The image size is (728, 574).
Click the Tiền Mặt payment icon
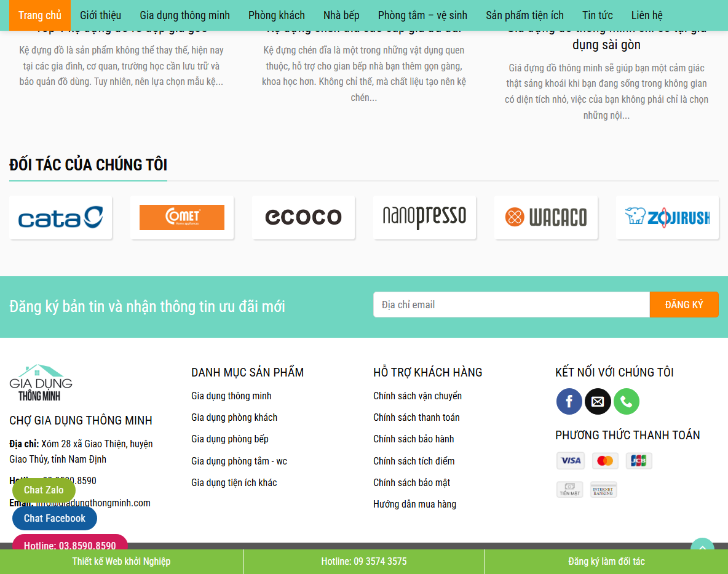tap(570, 489)
